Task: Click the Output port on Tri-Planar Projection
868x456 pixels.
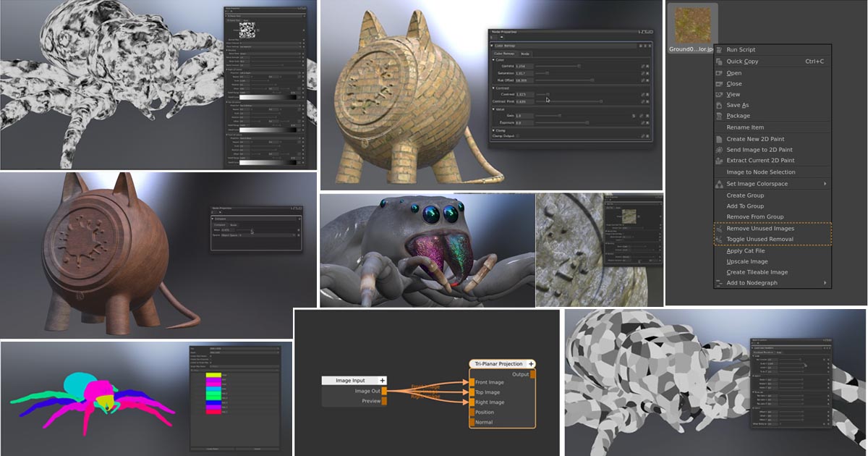Action: point(533,374)
